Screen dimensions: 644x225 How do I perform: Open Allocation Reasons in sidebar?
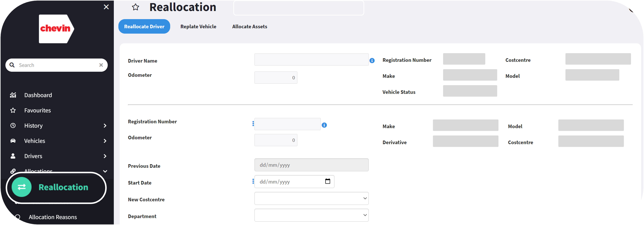point(53,217)
